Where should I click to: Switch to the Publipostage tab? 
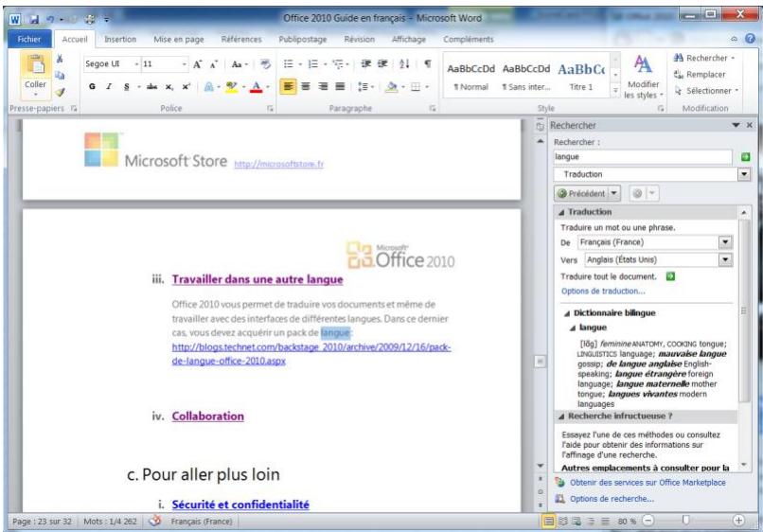(x=303, y=40)
